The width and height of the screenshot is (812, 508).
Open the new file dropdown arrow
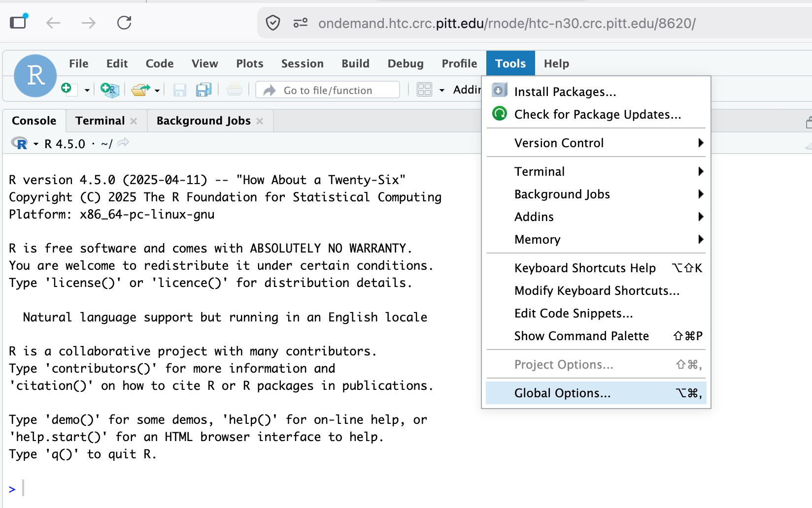click(87, 90)
